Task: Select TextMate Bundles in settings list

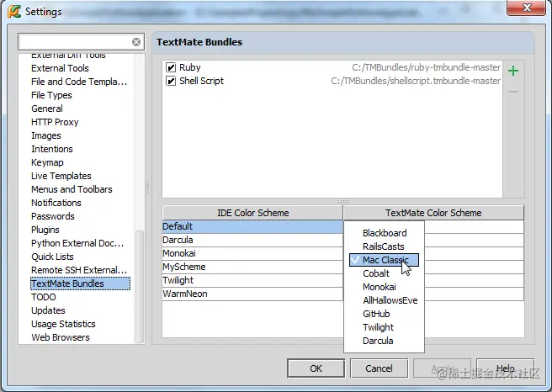Action: (x=80, y=283)
